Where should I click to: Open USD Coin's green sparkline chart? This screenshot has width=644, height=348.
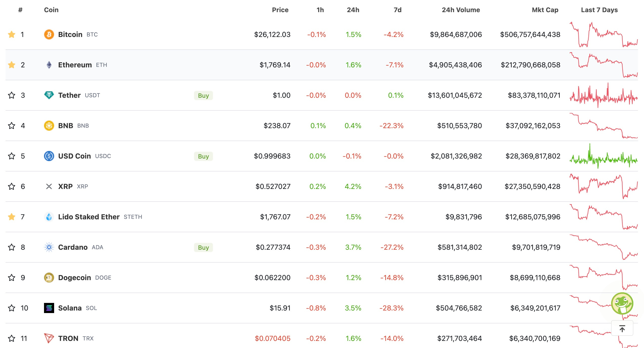604,156
